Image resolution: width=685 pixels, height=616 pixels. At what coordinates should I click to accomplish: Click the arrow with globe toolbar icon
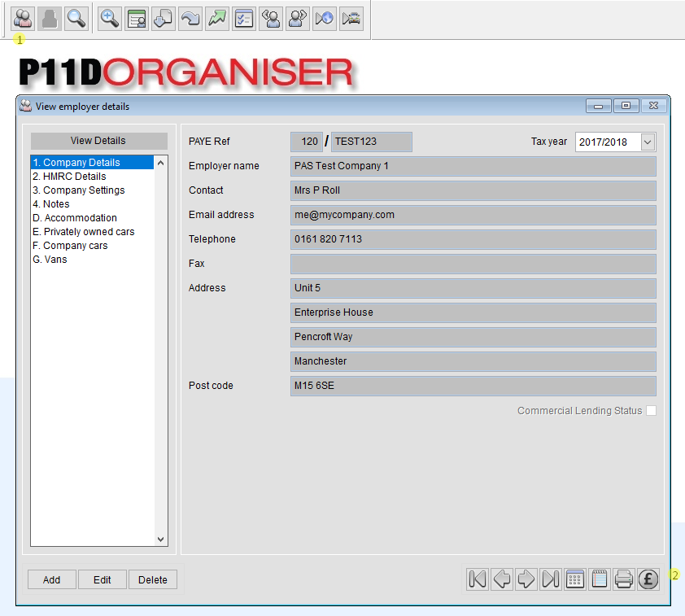[325, 19]
